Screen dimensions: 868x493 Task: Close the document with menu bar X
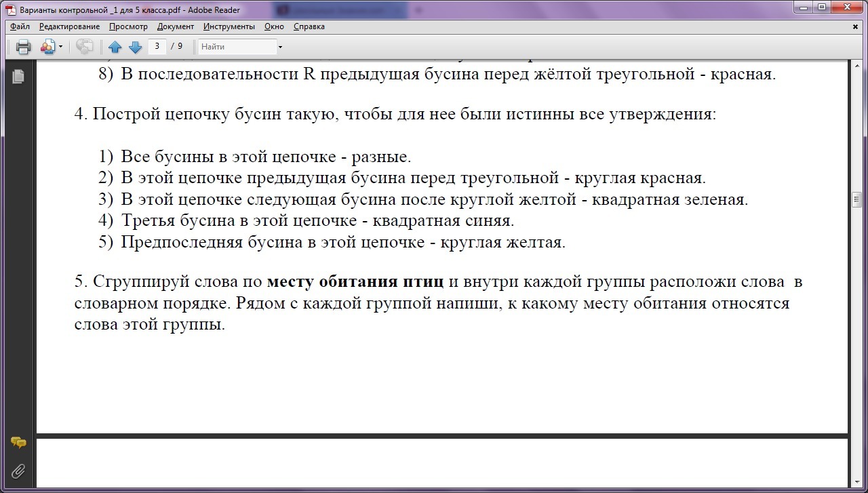click(856, 26)
